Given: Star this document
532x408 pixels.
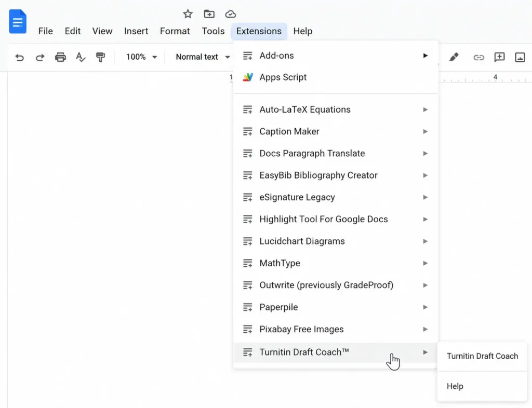Looking at the screenshot, I should tap(188, 14).
